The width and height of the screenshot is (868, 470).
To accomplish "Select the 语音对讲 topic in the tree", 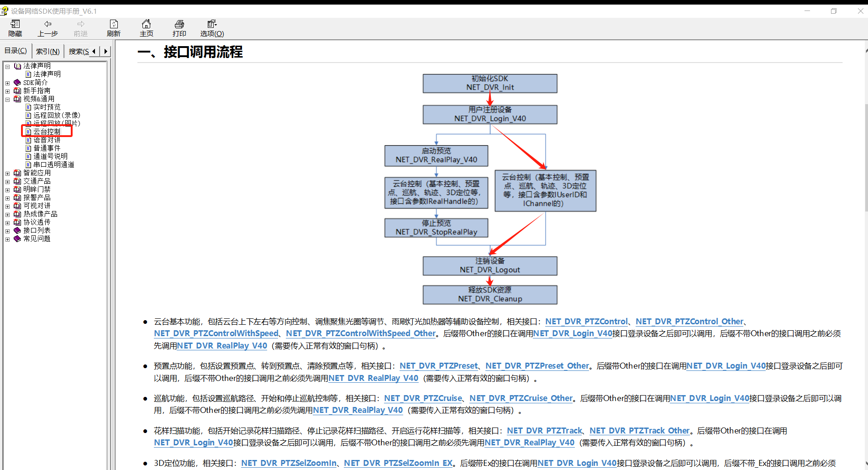I will [47, 139].
